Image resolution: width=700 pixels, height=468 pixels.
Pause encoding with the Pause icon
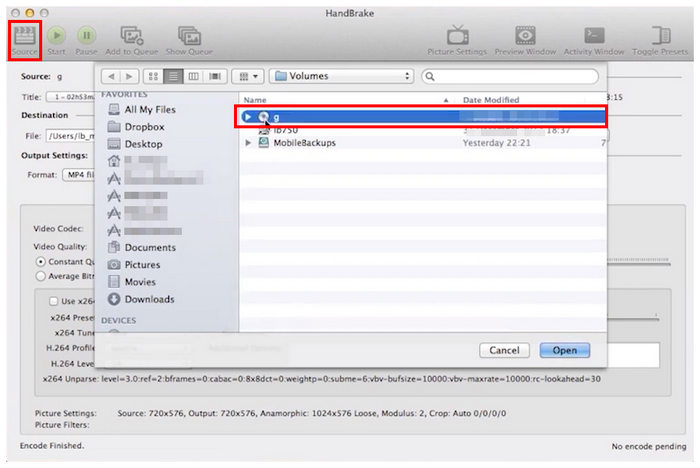[x=86, y=39]
